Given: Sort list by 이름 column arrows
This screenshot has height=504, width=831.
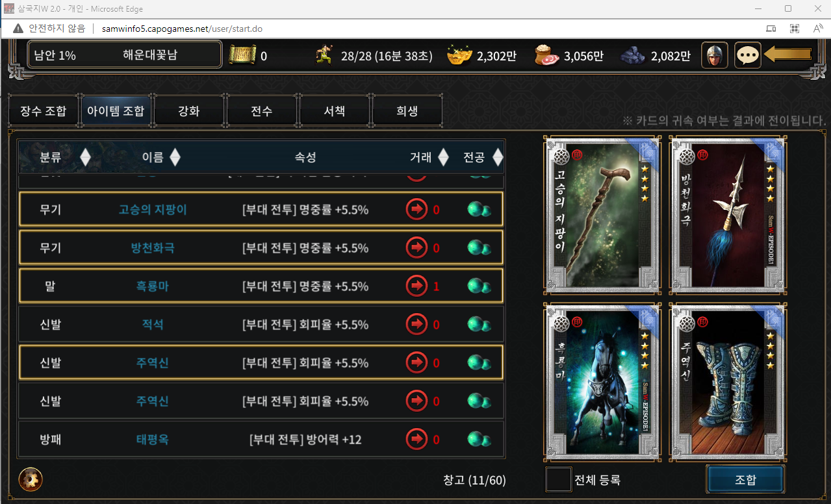Looking at the screenshot, I should click(x=174, y=157).
